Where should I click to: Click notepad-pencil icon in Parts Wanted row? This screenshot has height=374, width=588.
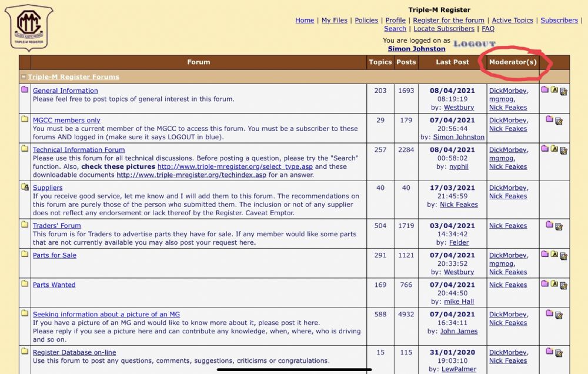coord(563,285)
